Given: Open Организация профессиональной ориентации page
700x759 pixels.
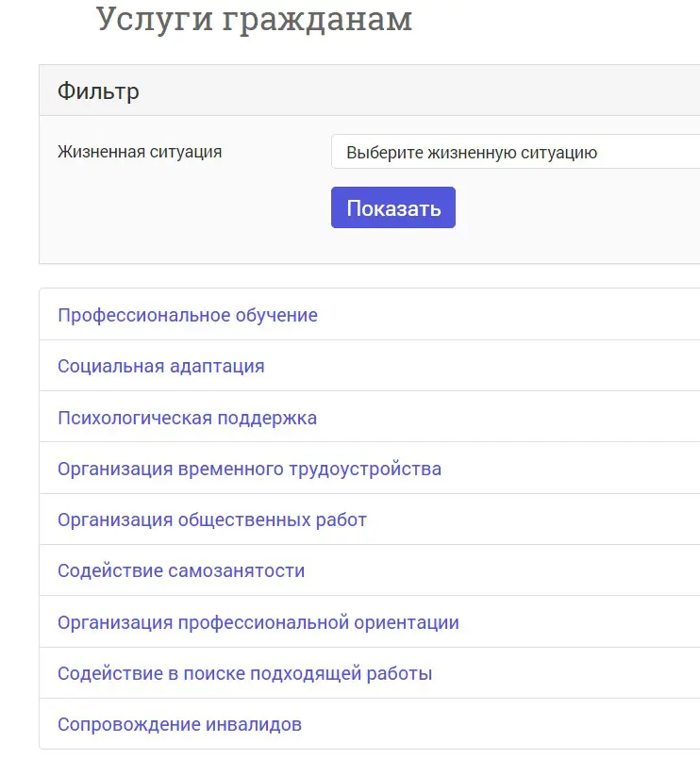Looking at the screenshot, I should pos(258,622).
